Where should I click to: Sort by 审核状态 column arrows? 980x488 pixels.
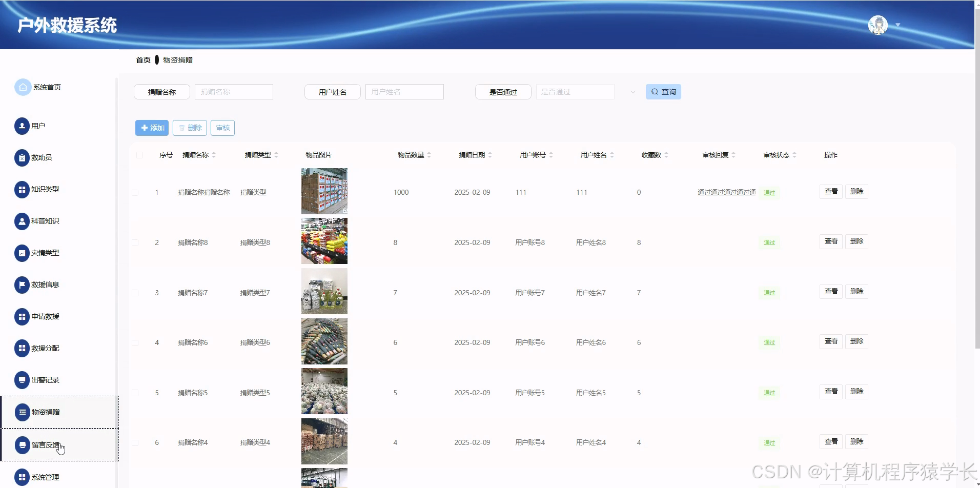[x=794, y=155]
